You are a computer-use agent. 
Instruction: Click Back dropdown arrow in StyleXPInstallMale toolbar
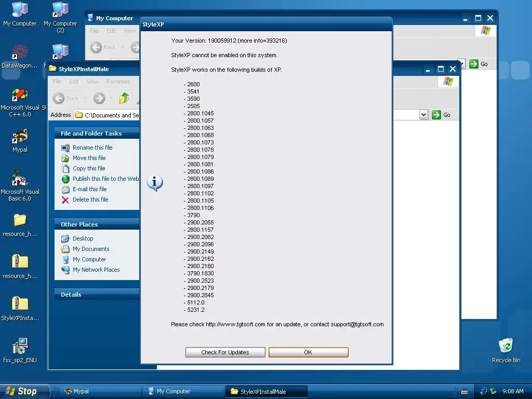tap(85, 98)
